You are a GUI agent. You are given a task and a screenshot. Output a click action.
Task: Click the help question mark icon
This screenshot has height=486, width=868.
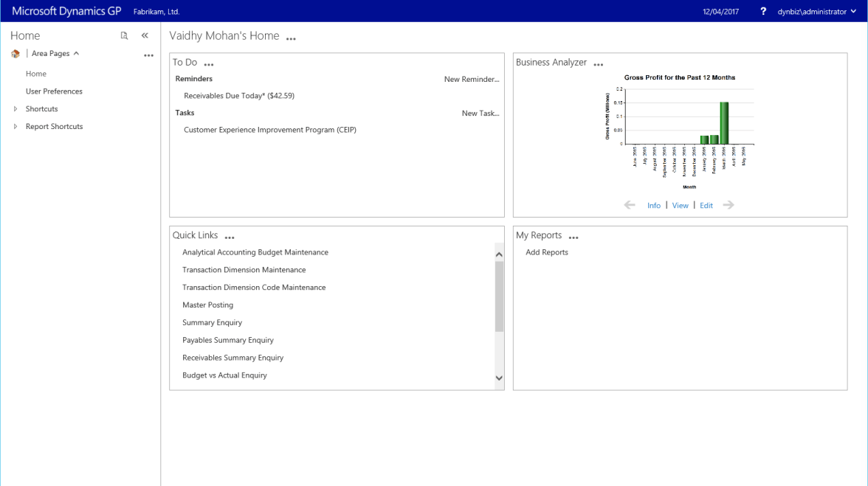pos(763,12)
